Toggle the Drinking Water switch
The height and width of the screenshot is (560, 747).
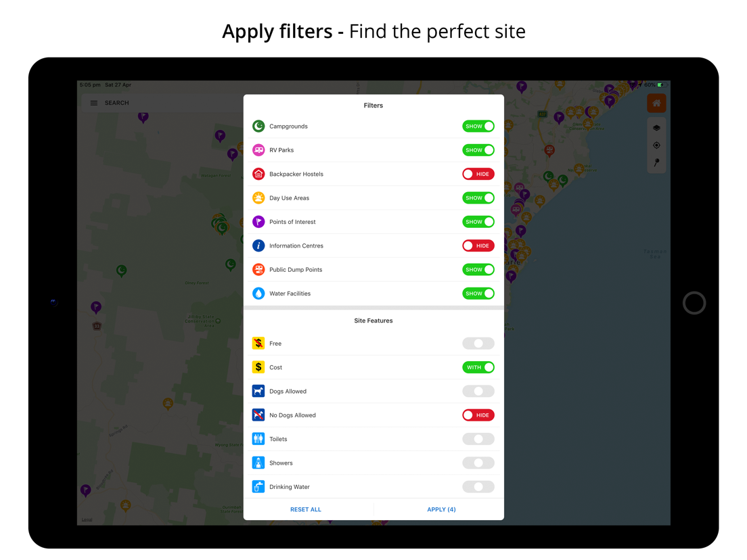coord(478,487)
